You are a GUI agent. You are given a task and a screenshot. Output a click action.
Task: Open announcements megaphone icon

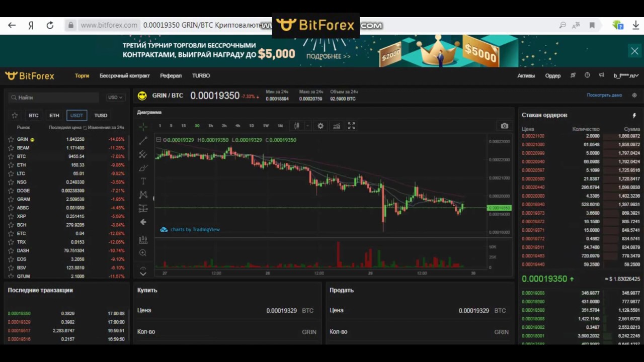(601, 75)
